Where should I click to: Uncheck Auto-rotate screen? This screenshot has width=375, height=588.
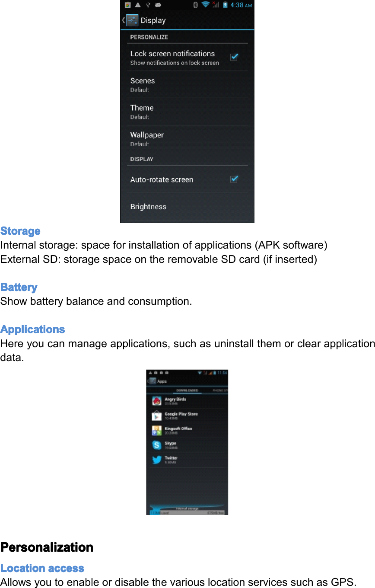pyautogui.click(x=234, y=179)
